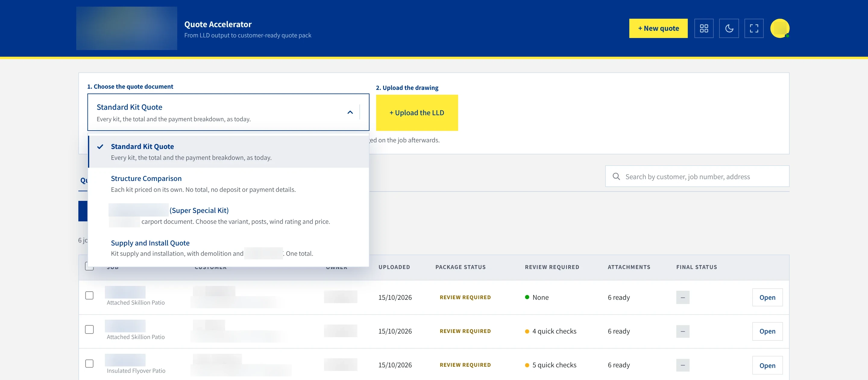
Task: Focus the customer search input field
Action: point(697,176)
